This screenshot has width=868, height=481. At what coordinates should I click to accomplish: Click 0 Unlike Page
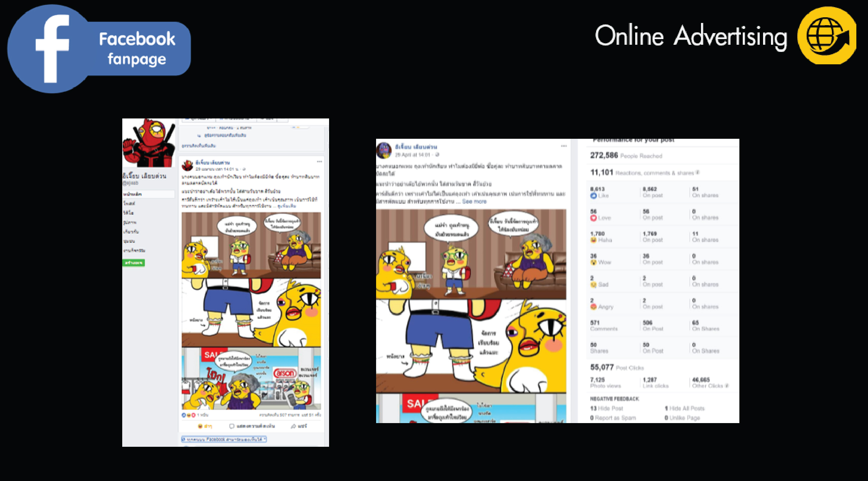[682, 418]
